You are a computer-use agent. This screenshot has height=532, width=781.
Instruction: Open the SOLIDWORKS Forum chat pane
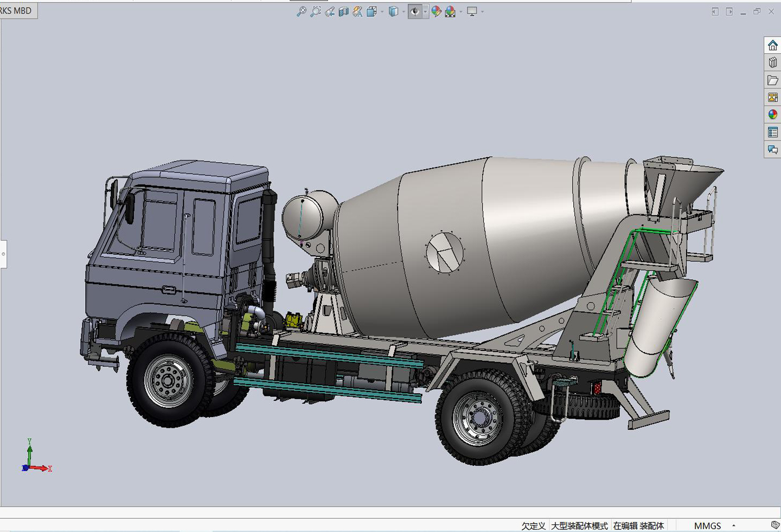click(772, 150)
